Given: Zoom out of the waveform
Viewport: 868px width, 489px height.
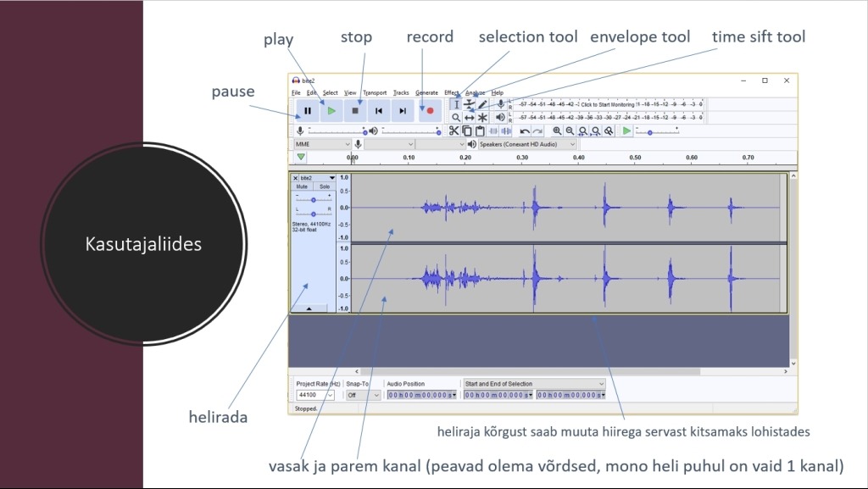Looking at the screenshot, I should [570, 131].
